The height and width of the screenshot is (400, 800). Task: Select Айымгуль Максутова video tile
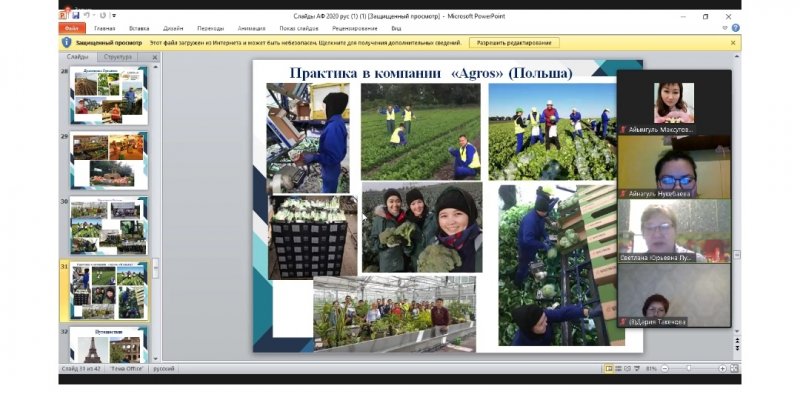coord(674,103)
